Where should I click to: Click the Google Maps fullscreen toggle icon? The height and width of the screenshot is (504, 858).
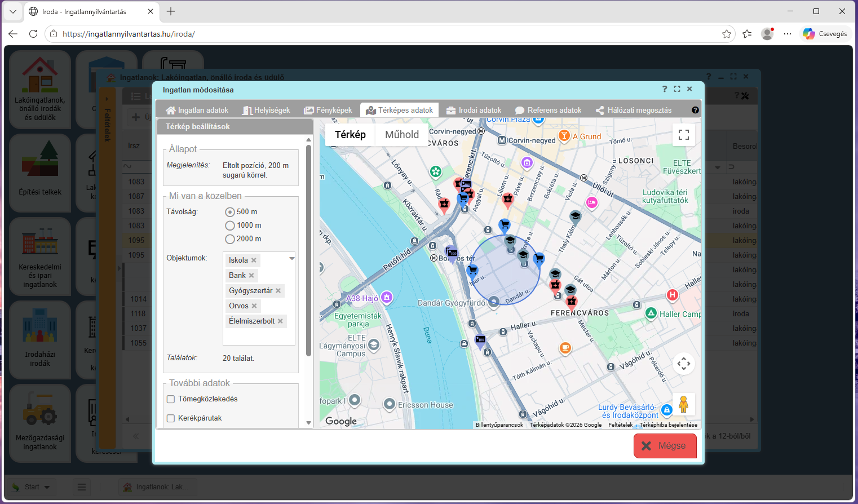(x=683, y=135)
